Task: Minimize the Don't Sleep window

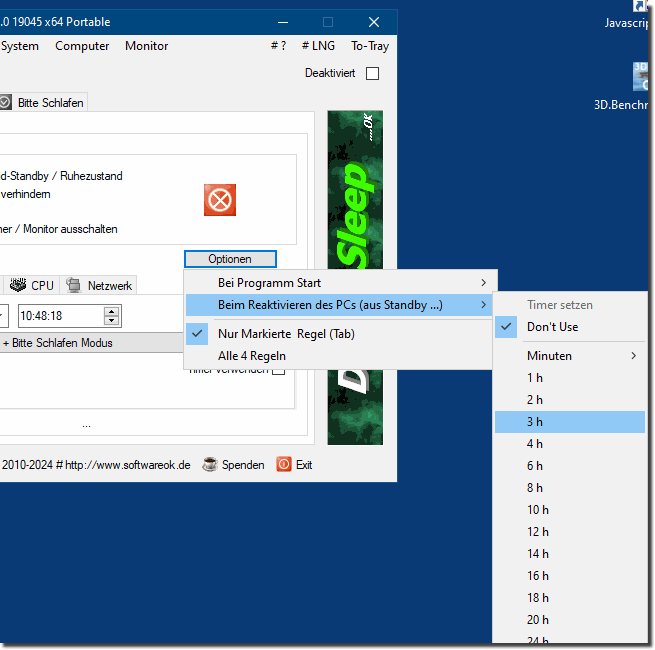Action: [283, 22]
